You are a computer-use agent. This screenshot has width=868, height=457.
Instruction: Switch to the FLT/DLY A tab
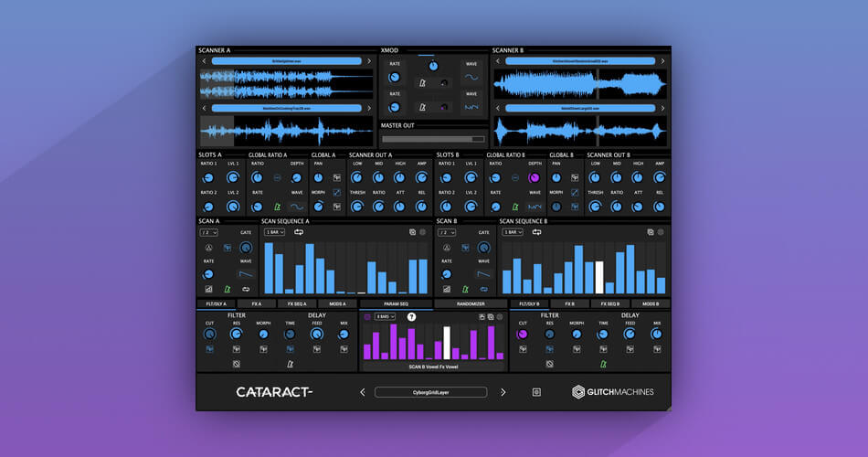pyautogui.click(x=217, y=304)
